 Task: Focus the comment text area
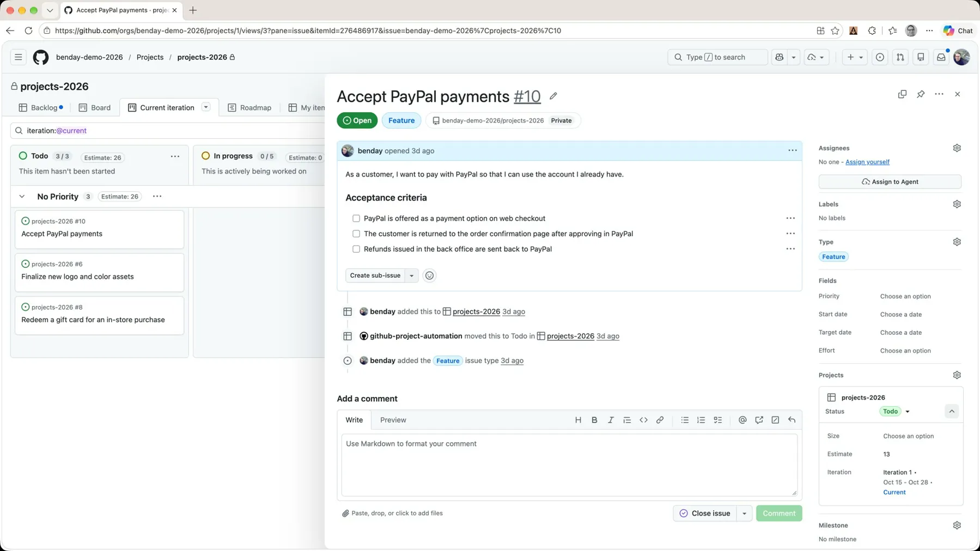coord(569,465)
